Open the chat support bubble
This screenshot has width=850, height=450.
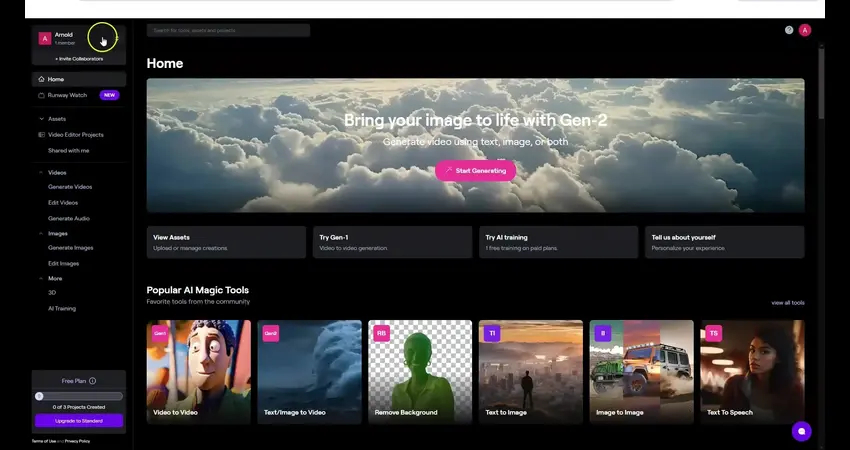pos(801,432)
